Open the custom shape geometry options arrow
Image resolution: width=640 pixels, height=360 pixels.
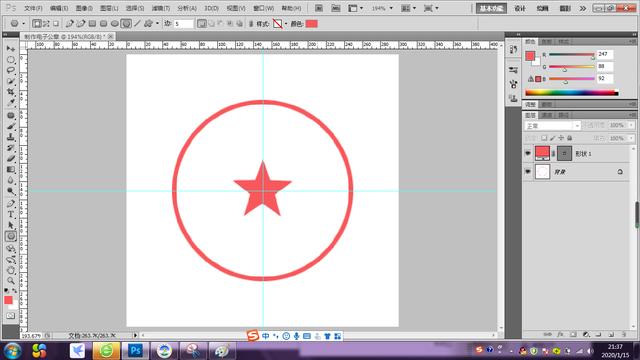[158, 24]
